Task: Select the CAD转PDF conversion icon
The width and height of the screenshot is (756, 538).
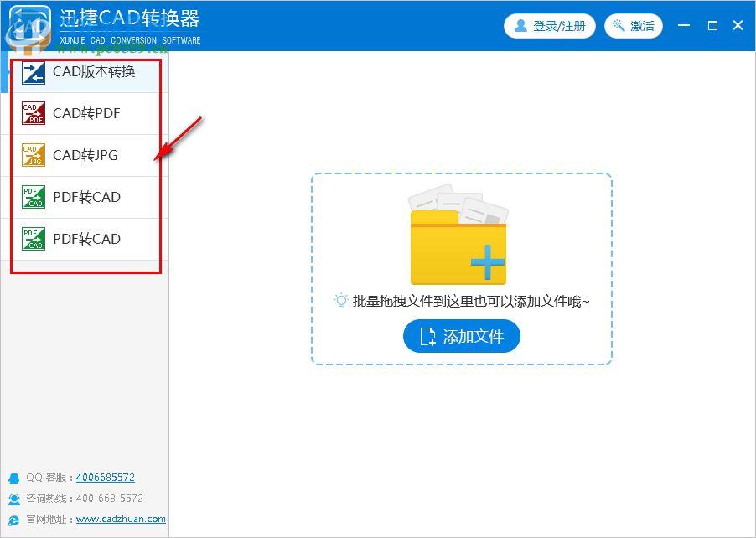Action: tap(34, 113)
